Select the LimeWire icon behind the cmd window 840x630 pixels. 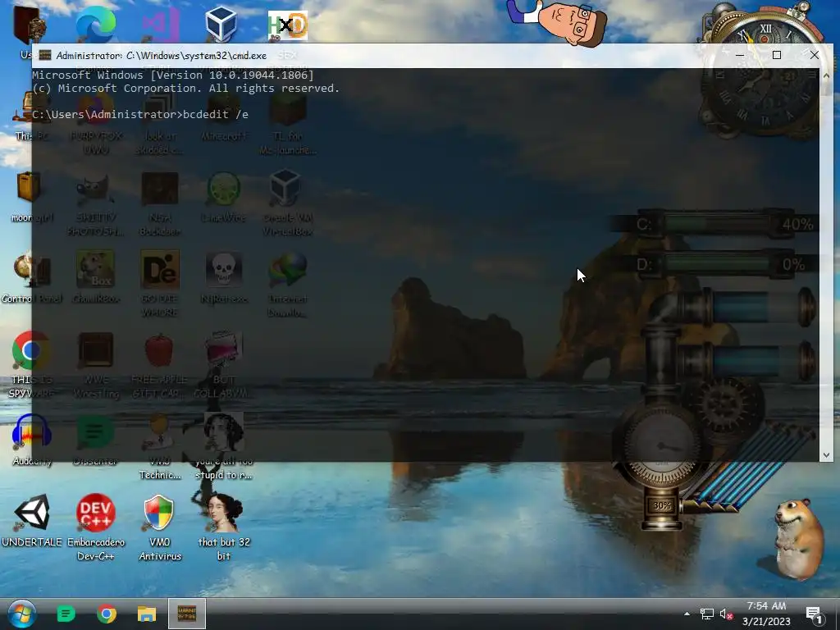223,197
